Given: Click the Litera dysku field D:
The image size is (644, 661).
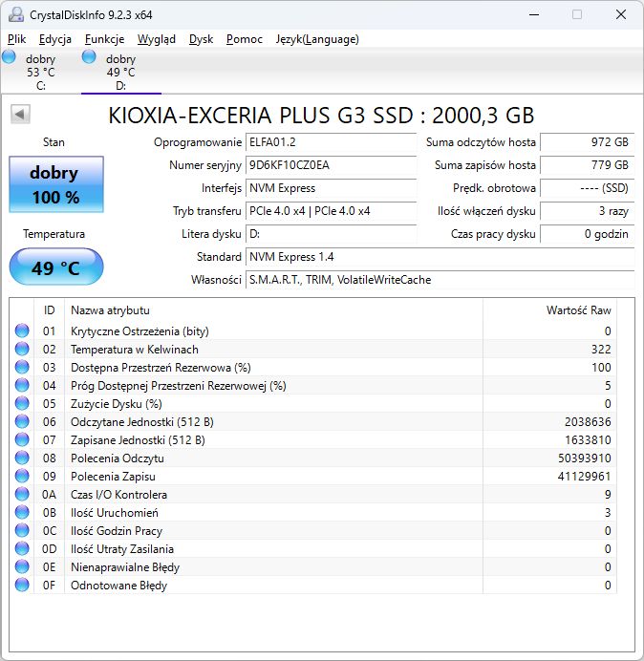Looking at the screenshot, I should (x=331, y=234).
